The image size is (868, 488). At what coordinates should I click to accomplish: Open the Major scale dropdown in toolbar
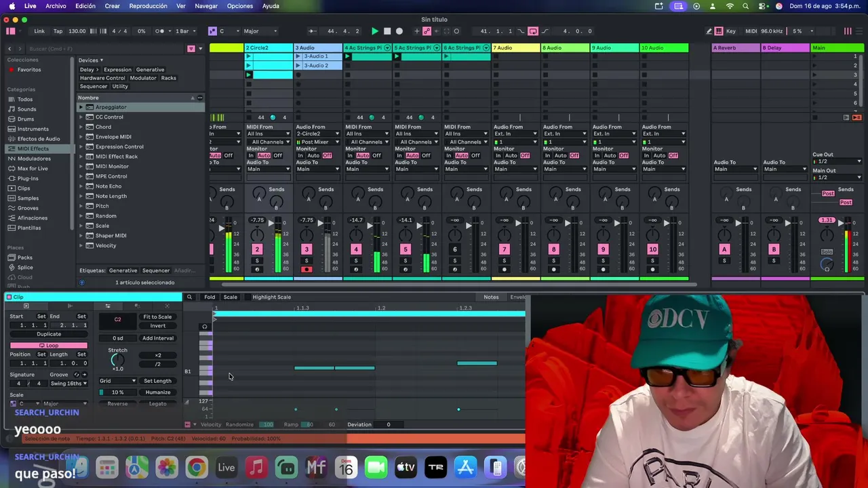(x=260, y=31)
